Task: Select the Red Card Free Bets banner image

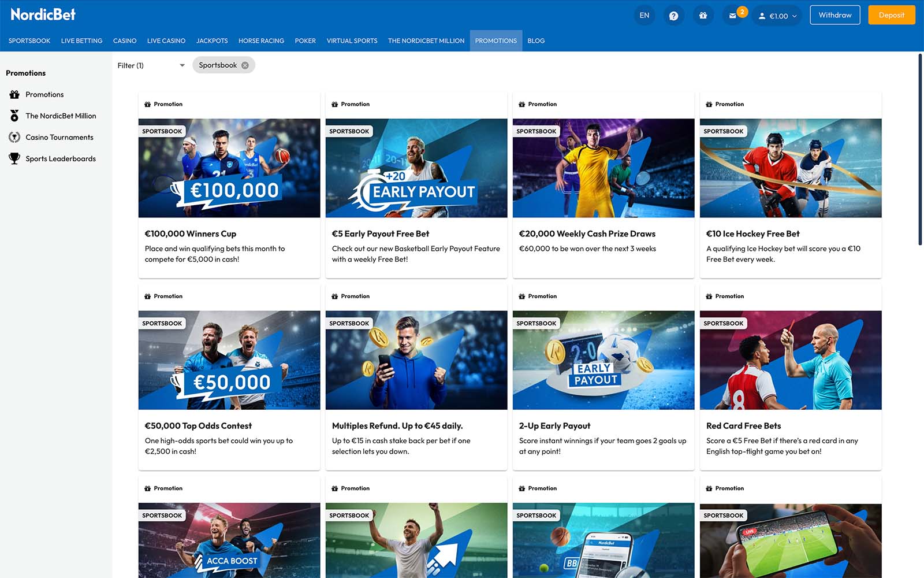Action: click(x=790, y=360)
